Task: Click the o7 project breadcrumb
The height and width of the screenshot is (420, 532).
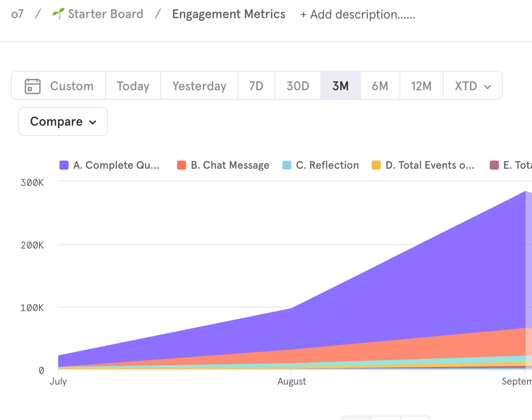Action: (x=17, y=14)
